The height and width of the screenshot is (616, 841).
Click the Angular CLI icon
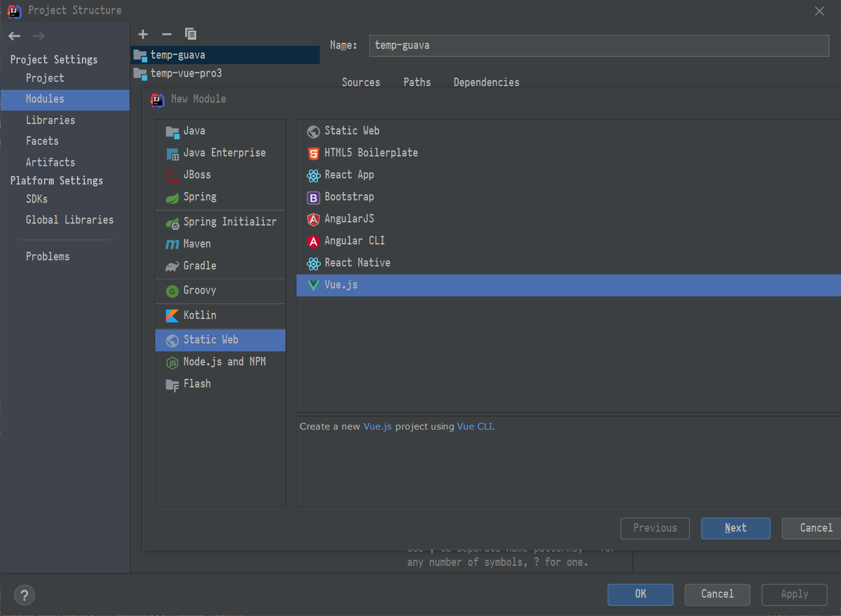[x=314, y=241]
